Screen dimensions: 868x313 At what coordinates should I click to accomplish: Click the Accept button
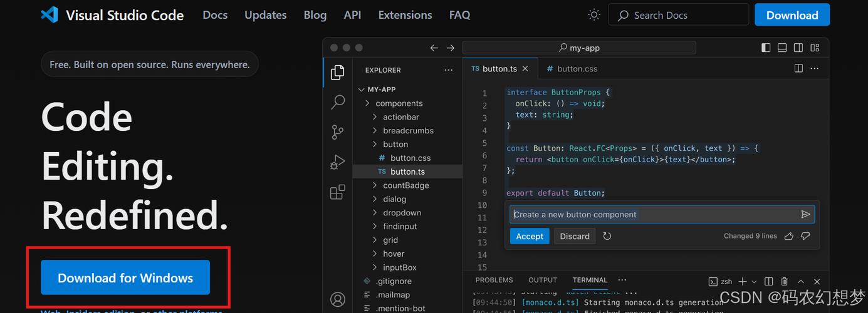(x=530, y=236)
